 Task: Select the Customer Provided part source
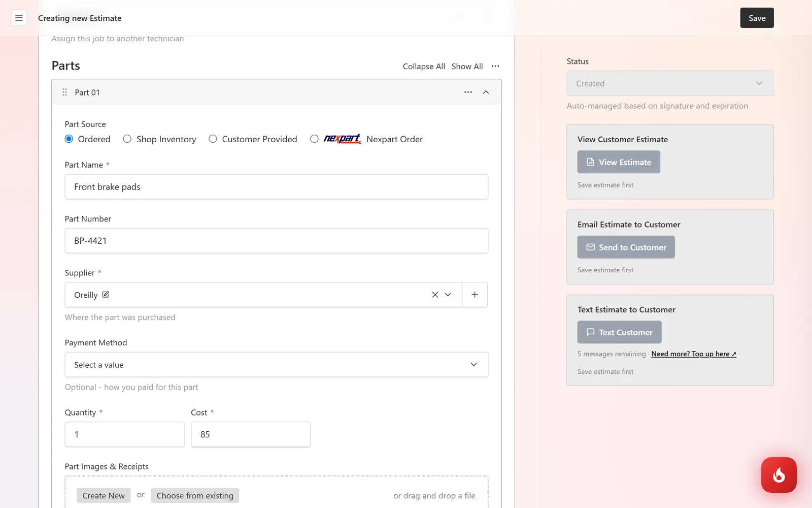(x=213, y=139)
